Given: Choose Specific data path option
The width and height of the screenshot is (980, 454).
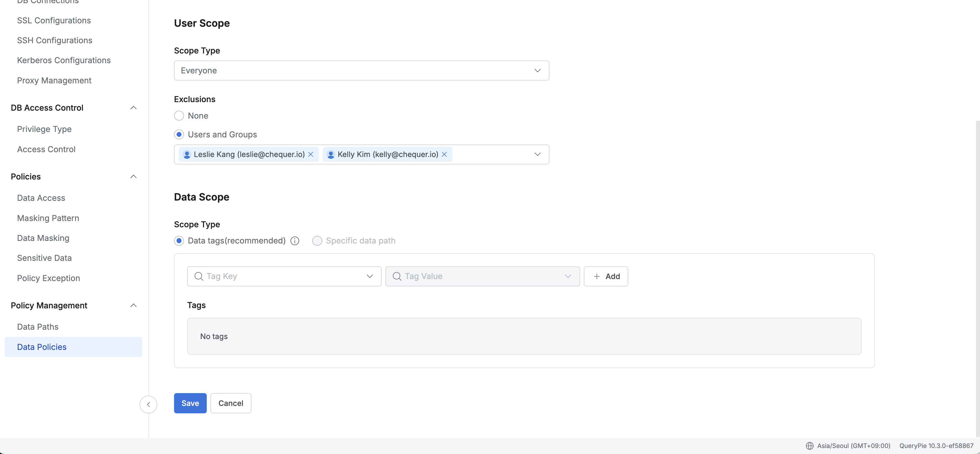Looking at the screenshot, I should coord(317,241).
